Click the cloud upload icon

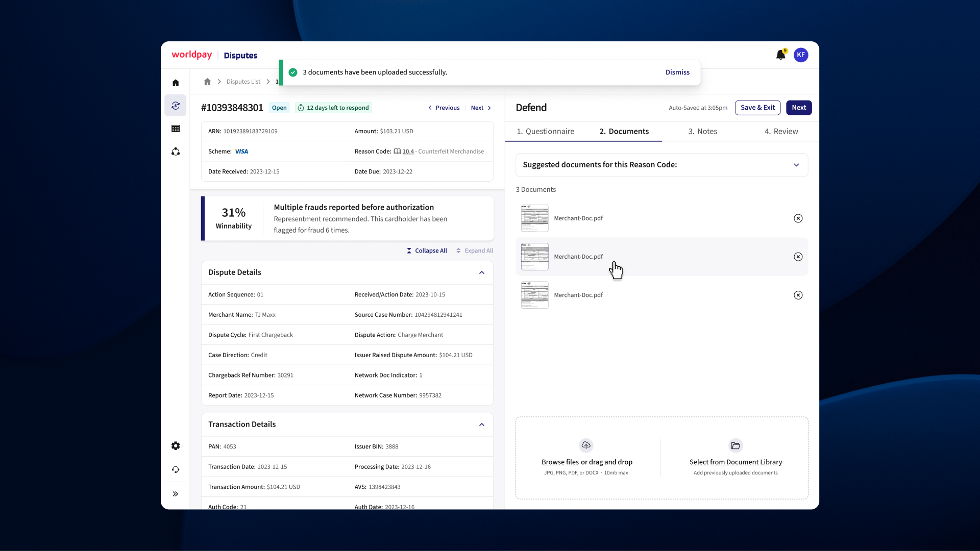[586, 445]
